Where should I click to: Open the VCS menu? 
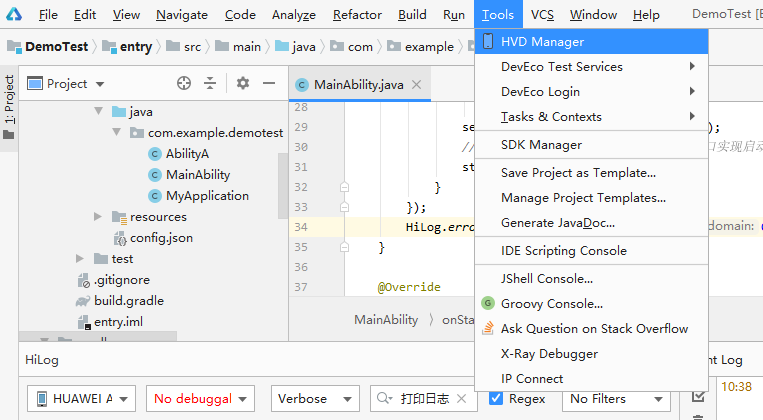[542, 15]
